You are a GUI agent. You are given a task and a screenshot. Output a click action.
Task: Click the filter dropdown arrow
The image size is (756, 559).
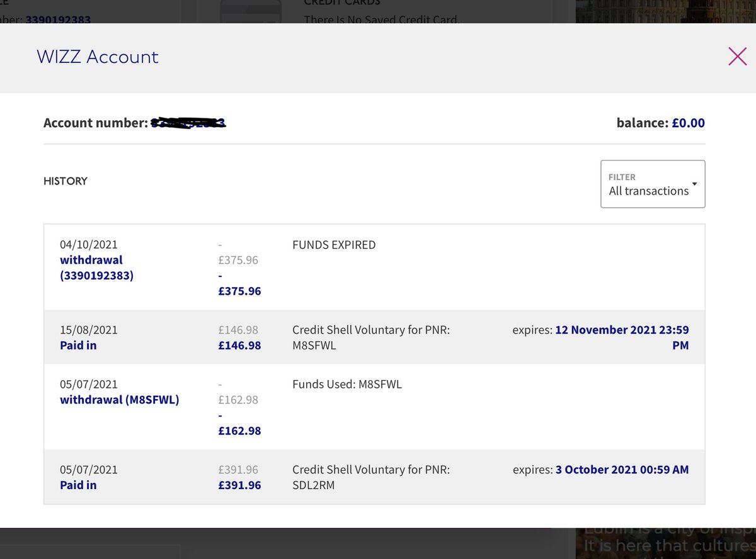pos(694,184)
